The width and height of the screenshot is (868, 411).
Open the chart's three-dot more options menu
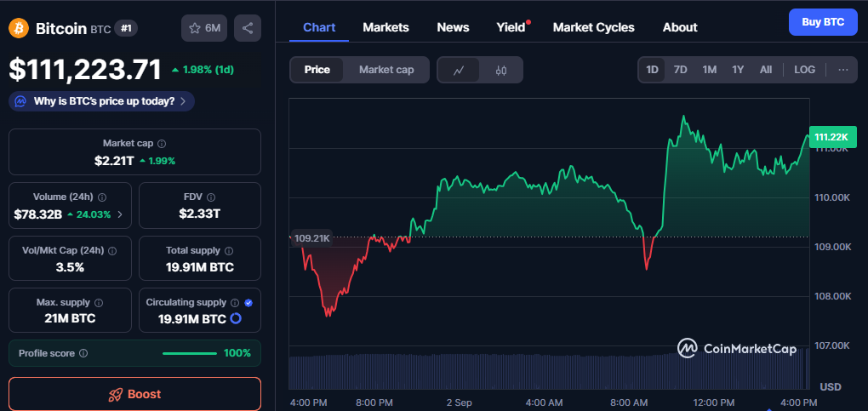pyautogui.click(x=842, y=70)
